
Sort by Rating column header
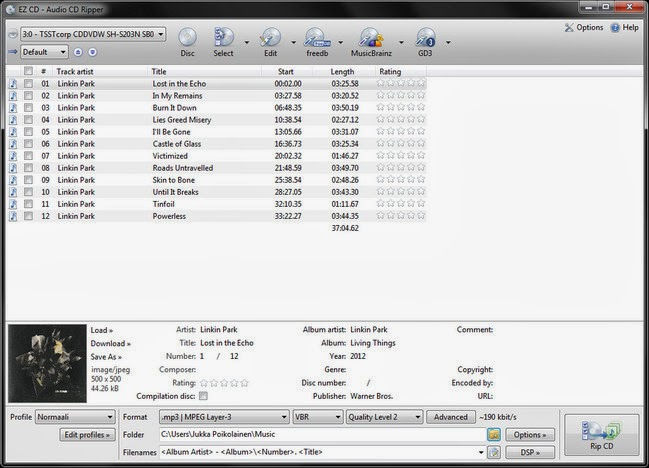coord(400,72)
